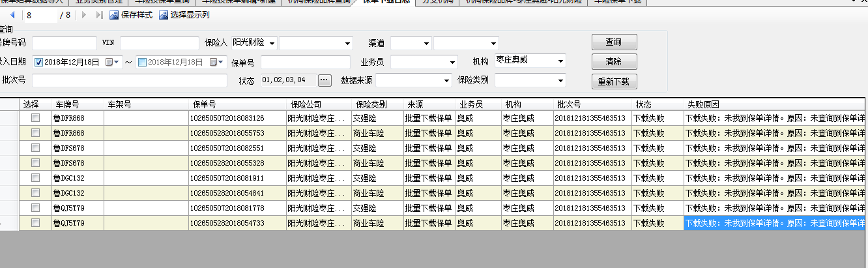The width and height of the screenshot is (868, 268).
Task: Open the start date calendar picker
Action: click(x=113, y=62)
